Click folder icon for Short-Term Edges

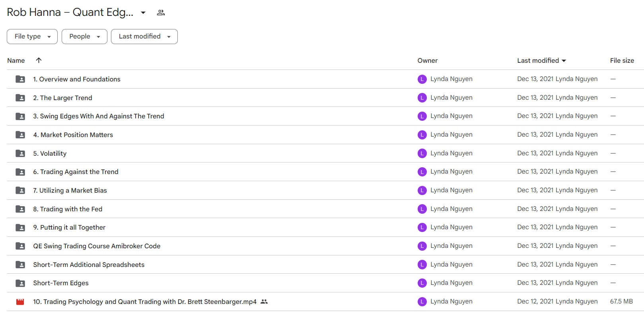[x=20, y=283]
